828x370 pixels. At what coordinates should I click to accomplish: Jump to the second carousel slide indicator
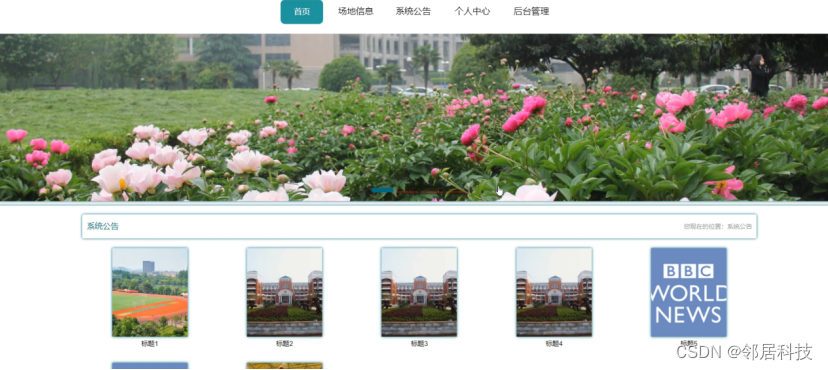coord(407,192)
